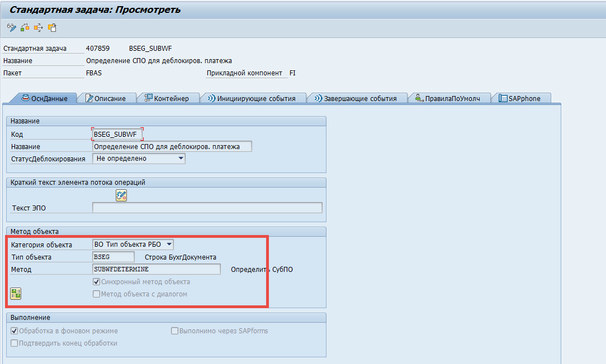Open the СтатусДеблокирования dropdown

point(181,158)
